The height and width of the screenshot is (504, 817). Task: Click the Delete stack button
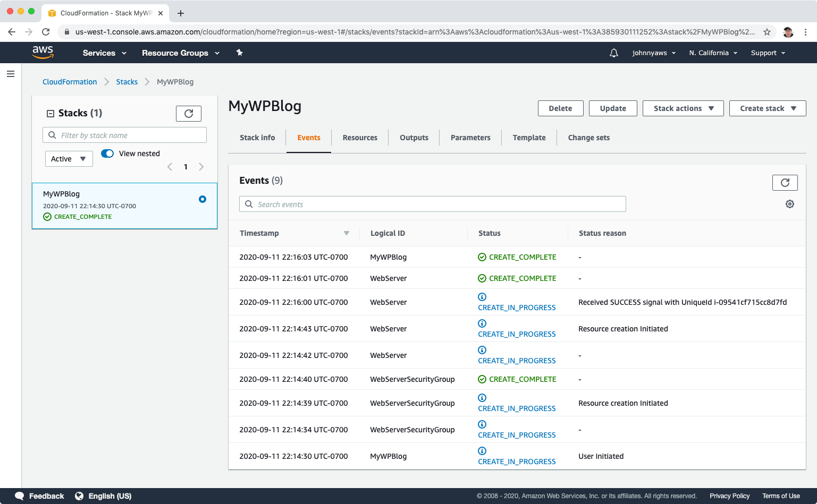pyautogui.click(x=561, y=108)
